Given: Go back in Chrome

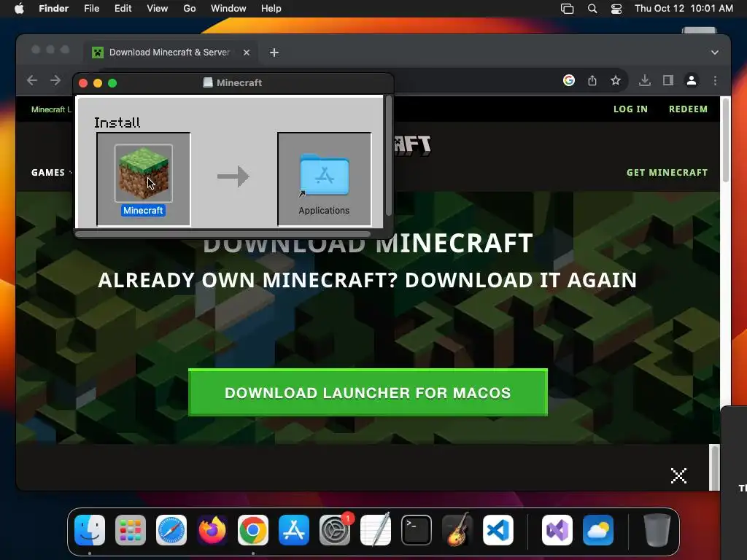Looking at the screenshot, I should coord(32,80).
